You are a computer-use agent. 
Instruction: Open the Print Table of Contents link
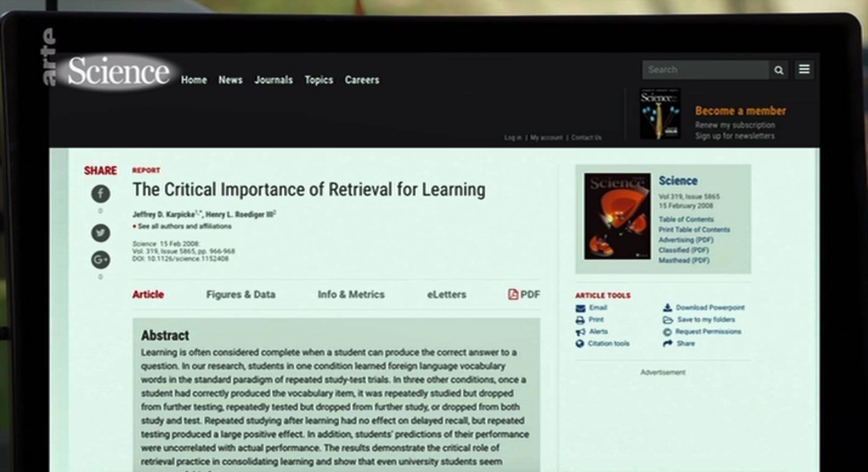pos(694,230)
